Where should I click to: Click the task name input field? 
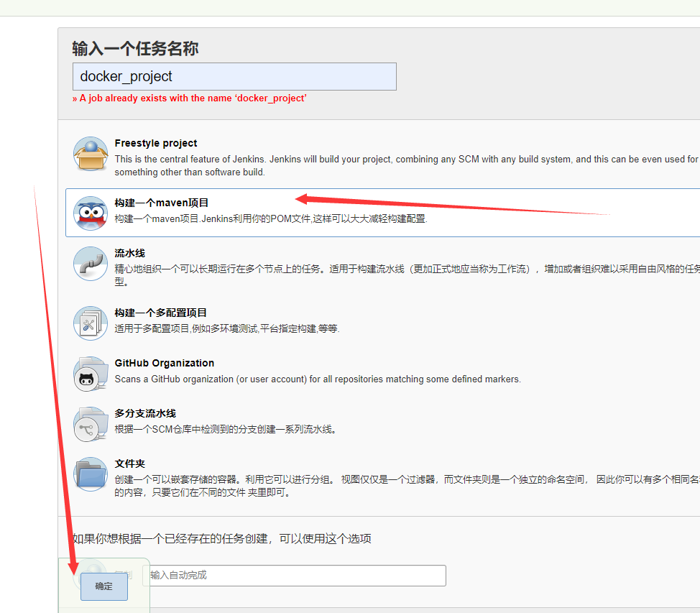point(234,76)
